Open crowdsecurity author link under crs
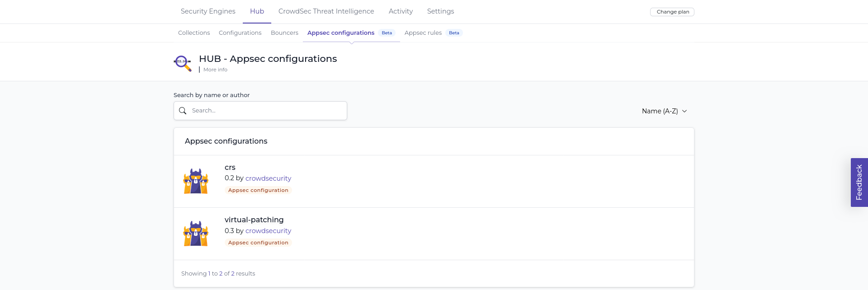This screenshot has height=290, width=868. point(268,178)
